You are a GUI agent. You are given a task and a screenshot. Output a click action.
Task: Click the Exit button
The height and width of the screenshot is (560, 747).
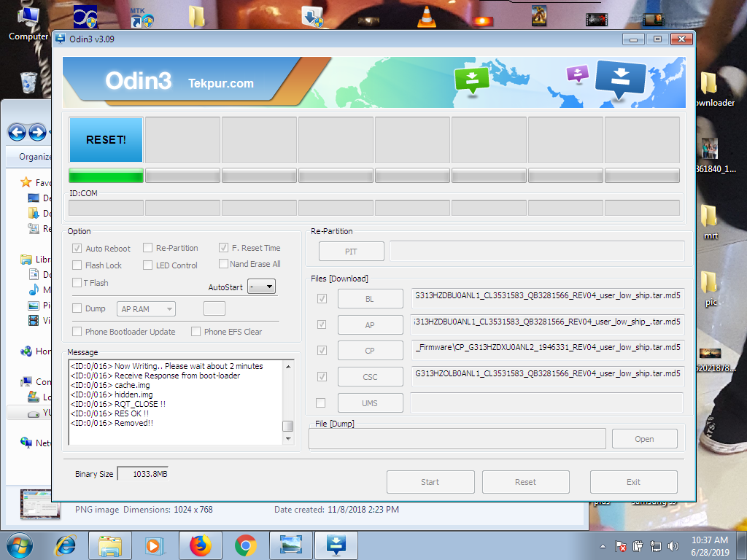pyautogui.click(x=634, y=482)
